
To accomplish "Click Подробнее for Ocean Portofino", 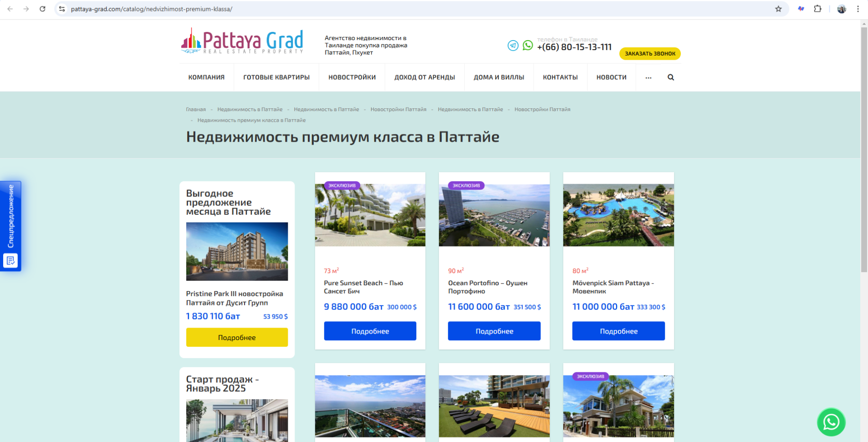I will click(494, 331).
